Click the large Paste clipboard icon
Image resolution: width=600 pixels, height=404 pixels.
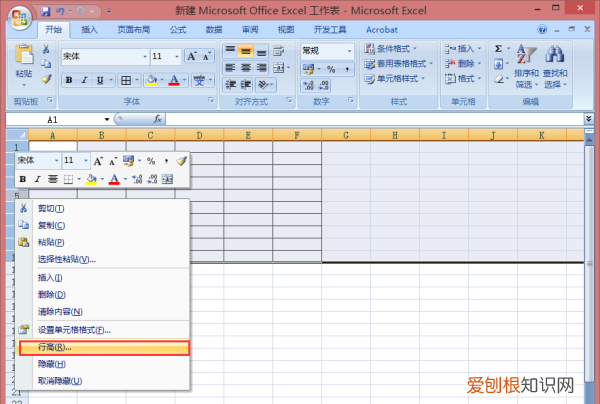pyautogui.click(x=24, y=54)
